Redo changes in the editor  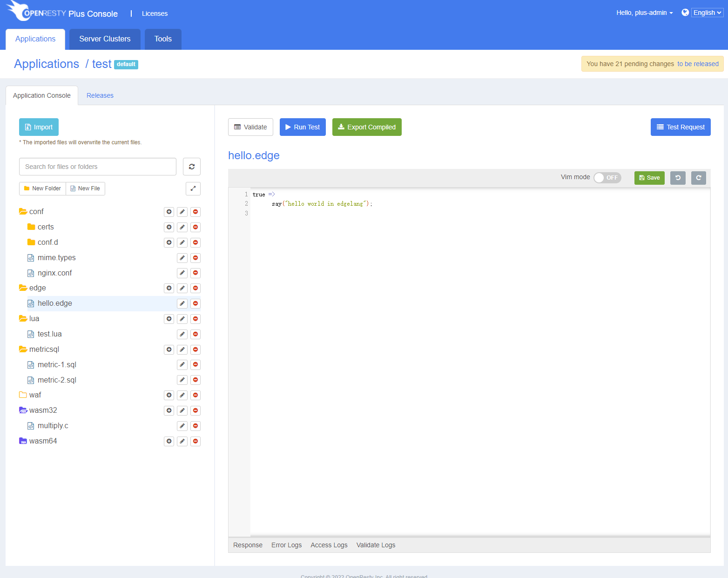[x=699, y=178]
